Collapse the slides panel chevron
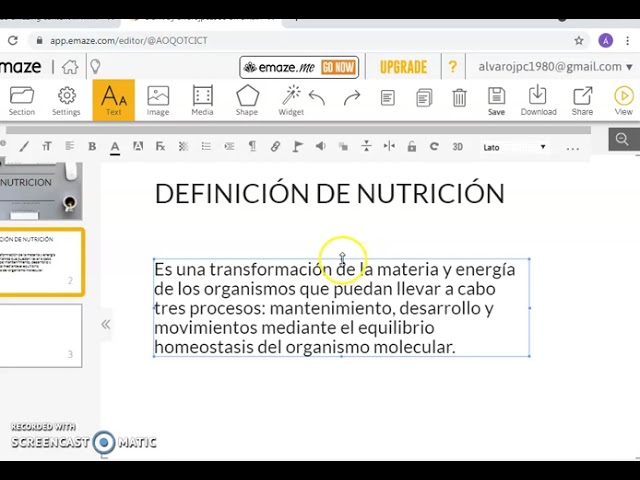 [106, 324]
